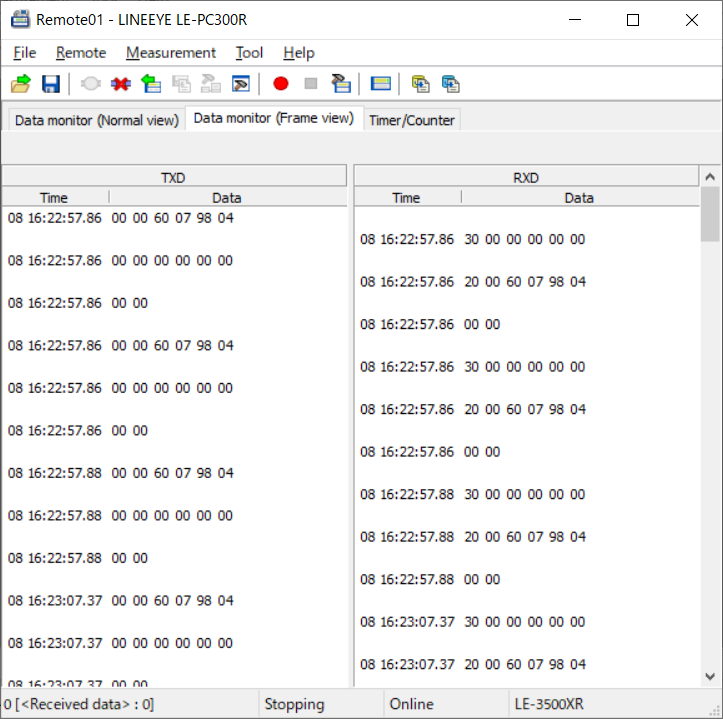Click the blue floppy disk save icon
The image size is (723, 719).
51,84
